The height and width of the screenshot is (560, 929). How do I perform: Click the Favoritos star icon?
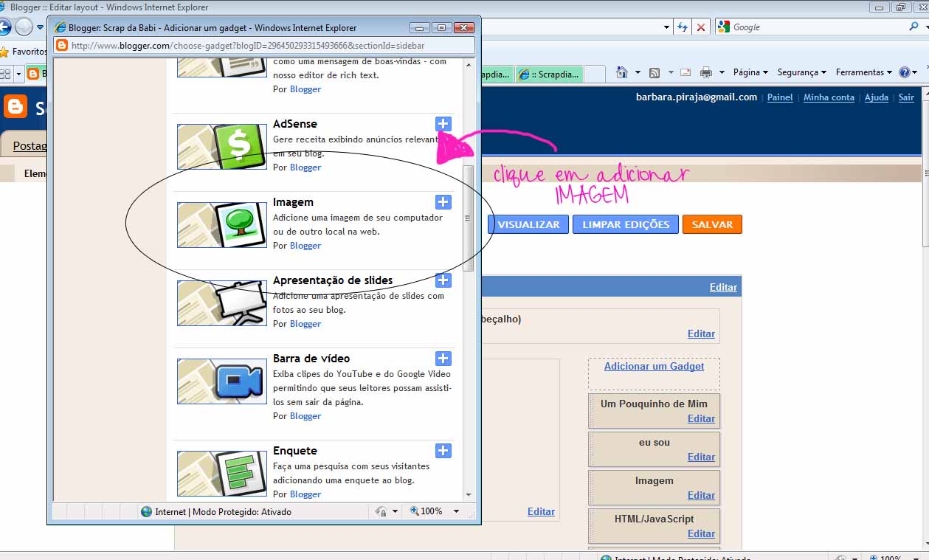[5, 52]
